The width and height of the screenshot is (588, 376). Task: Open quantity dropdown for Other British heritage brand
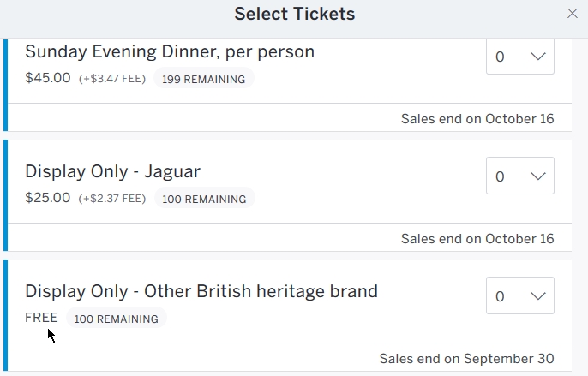[520, 296]
